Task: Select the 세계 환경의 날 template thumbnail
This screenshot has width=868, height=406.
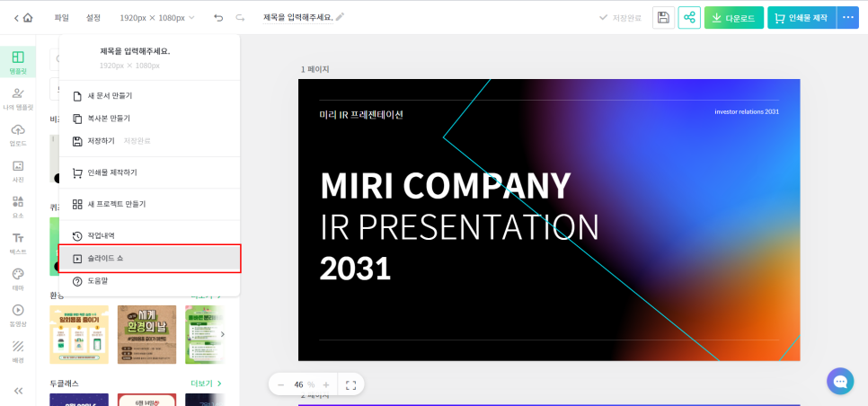Action: click(x=146, y=334)
